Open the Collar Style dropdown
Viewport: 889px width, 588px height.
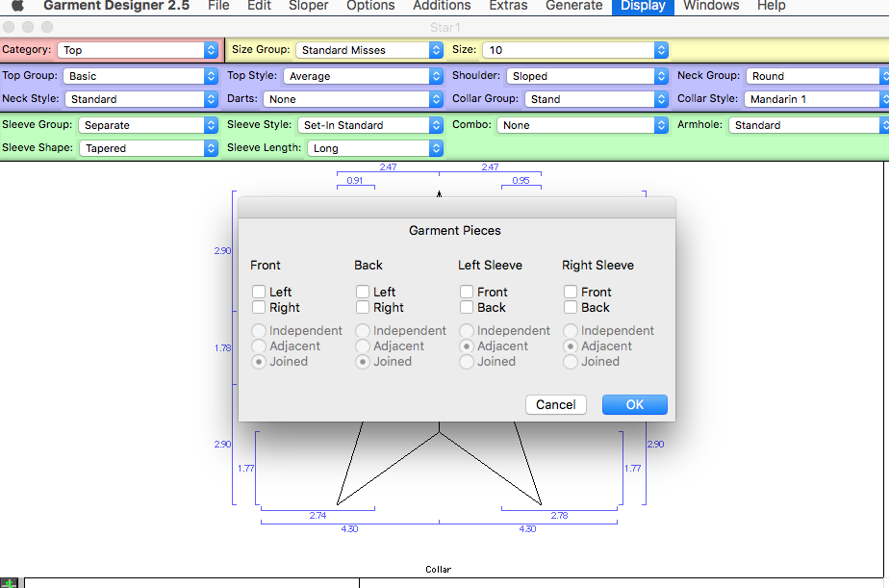click(x=817, y=99)
